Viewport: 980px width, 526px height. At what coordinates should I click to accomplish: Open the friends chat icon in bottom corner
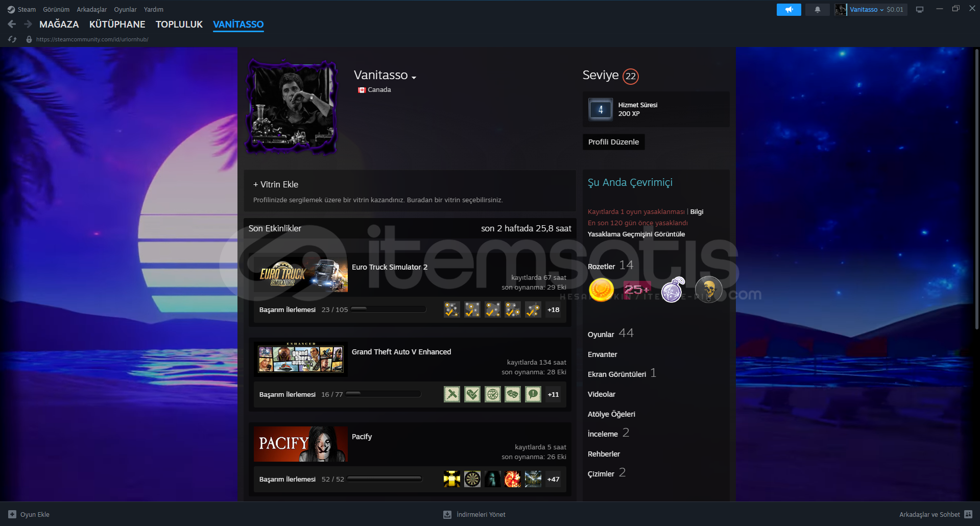point(968,514)
